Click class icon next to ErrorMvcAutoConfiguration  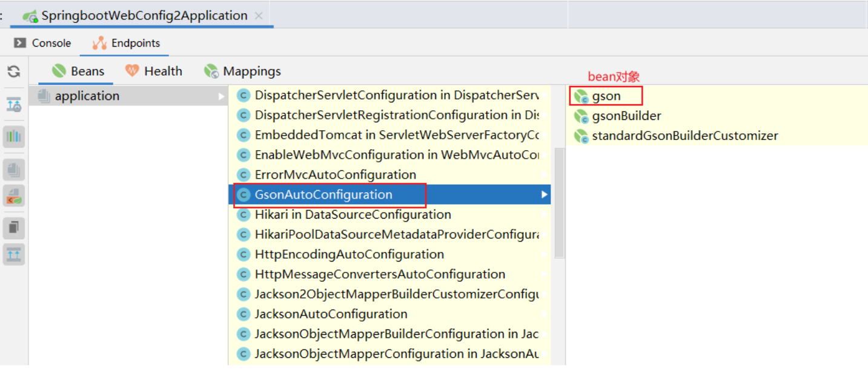(244, 175)
